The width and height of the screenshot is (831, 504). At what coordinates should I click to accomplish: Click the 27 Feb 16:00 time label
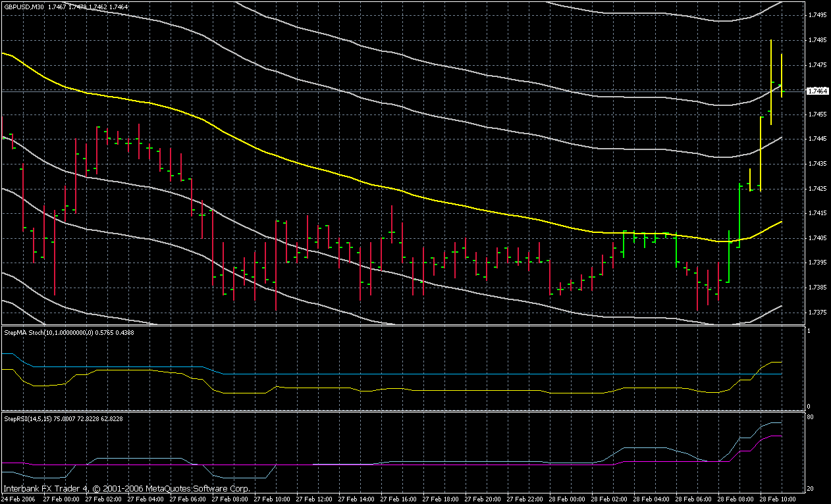(x=398, y=499)
